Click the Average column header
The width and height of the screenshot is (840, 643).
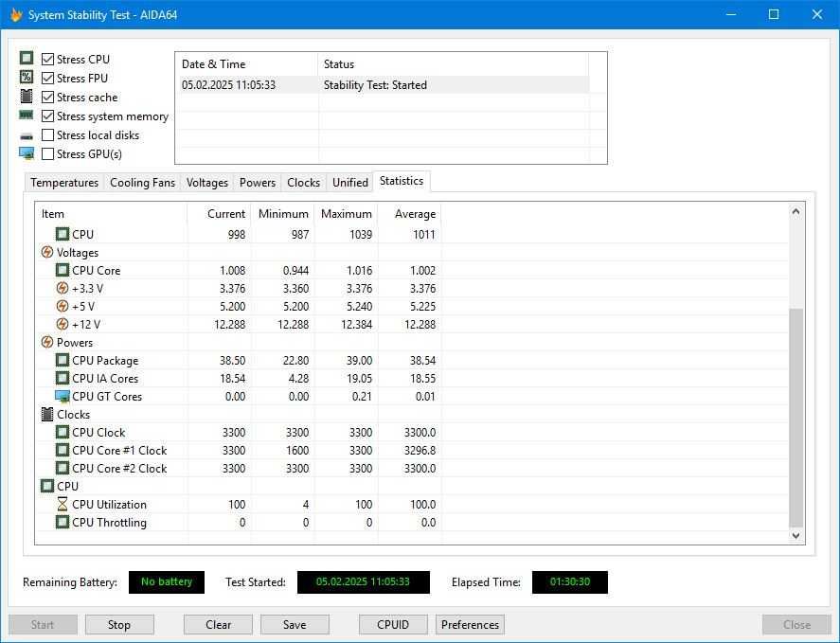[409, 214]
